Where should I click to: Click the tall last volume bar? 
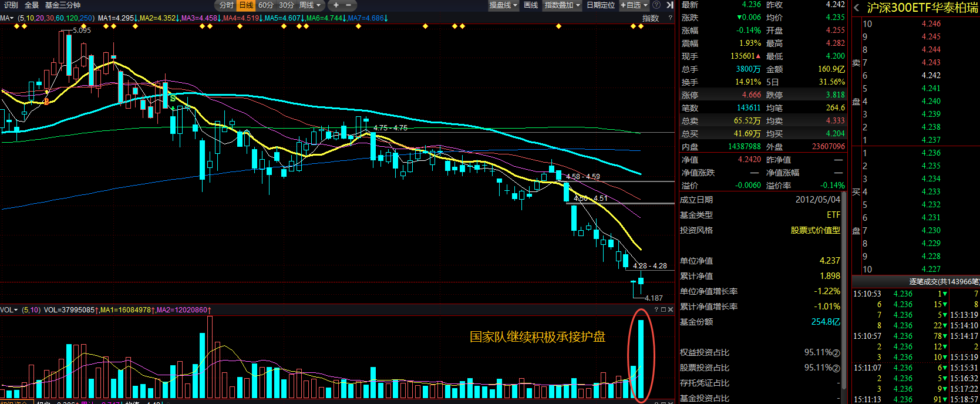641,359
